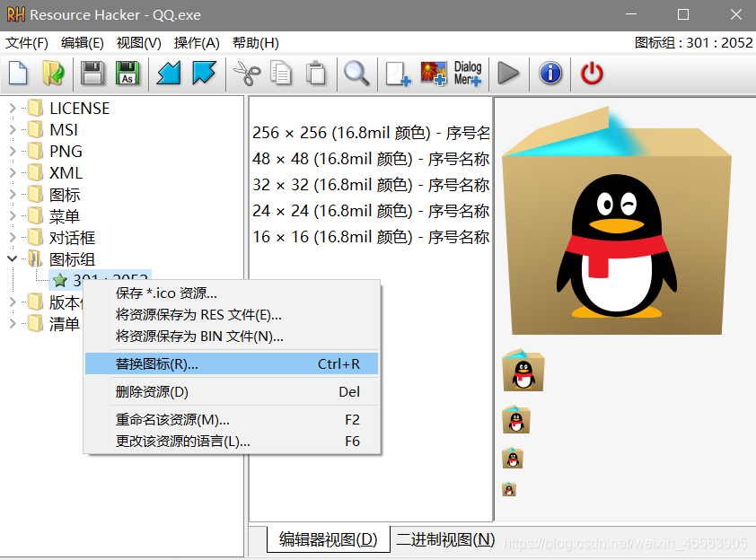
Task: Click the gray play compile icon
Action: [x=508, y=74]
